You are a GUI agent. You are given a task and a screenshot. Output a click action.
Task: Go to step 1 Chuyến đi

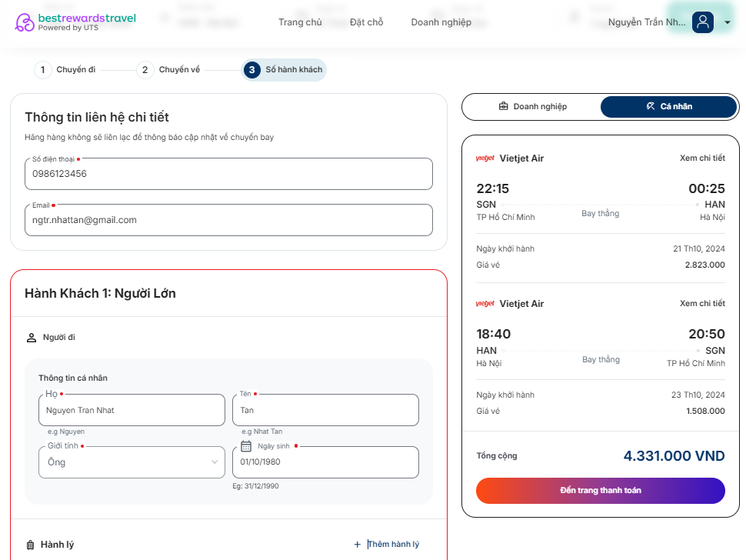(65, 70)
